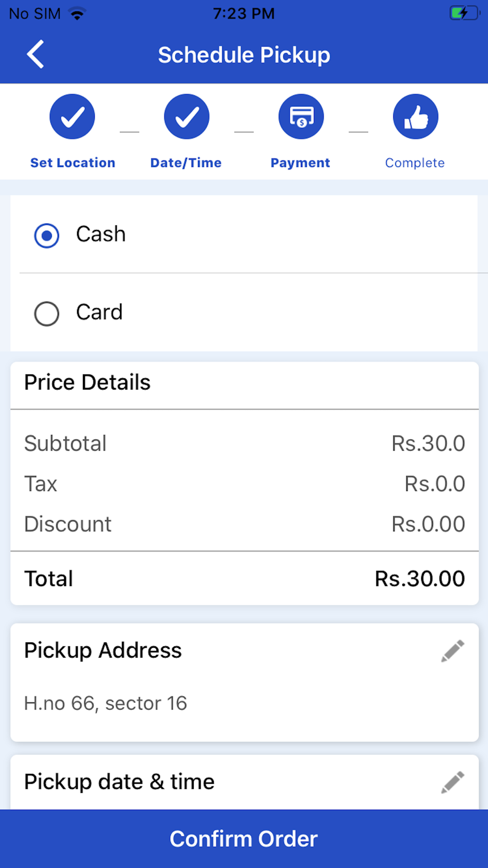Tap the H.no 66, sector 16 address
The image size is (488, 868).
pyautogui.click(x=106, y=703)
